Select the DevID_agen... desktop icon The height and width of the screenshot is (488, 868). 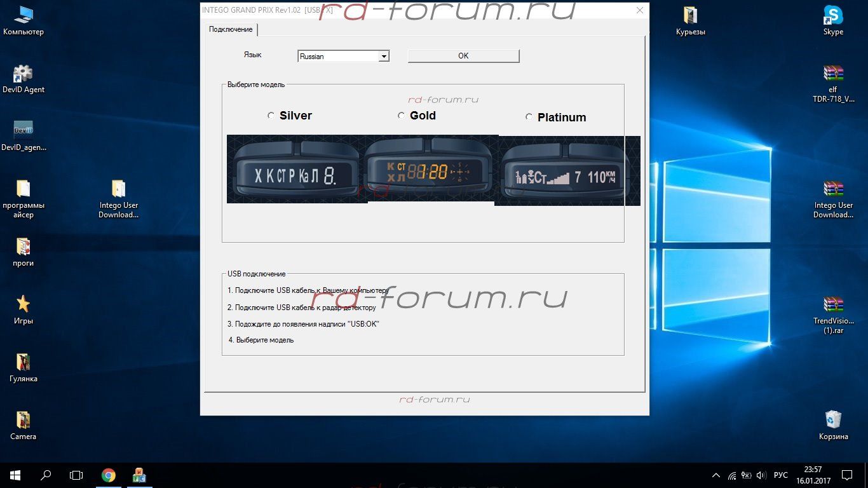coord(24,137)
